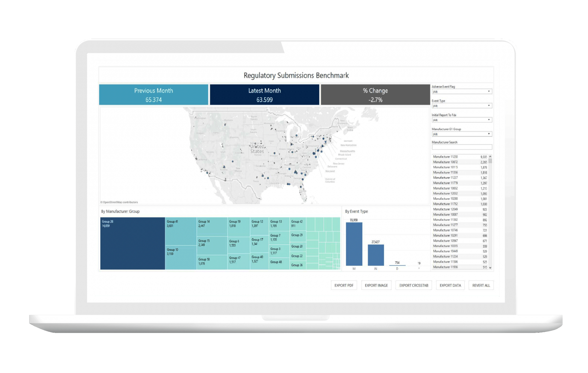This screenshot has height=373, width=588.
Task: Select the Manufacturer 10967 row
Action: [x=460, y=241]
